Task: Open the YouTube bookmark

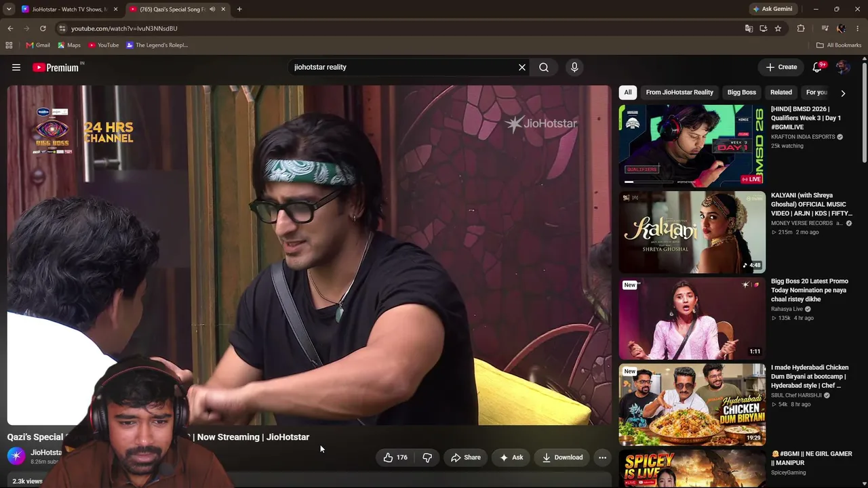Action: (104, 45)
